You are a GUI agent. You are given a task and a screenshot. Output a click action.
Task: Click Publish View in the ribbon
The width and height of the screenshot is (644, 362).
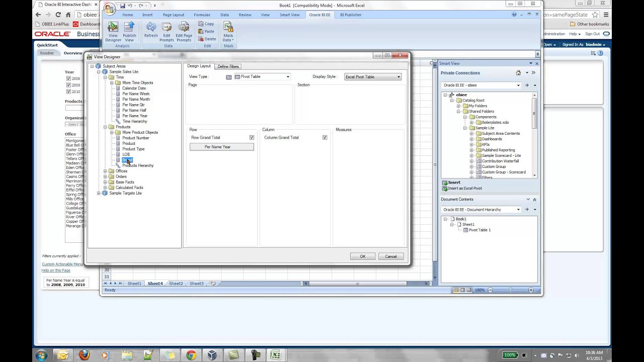[129, 32]
